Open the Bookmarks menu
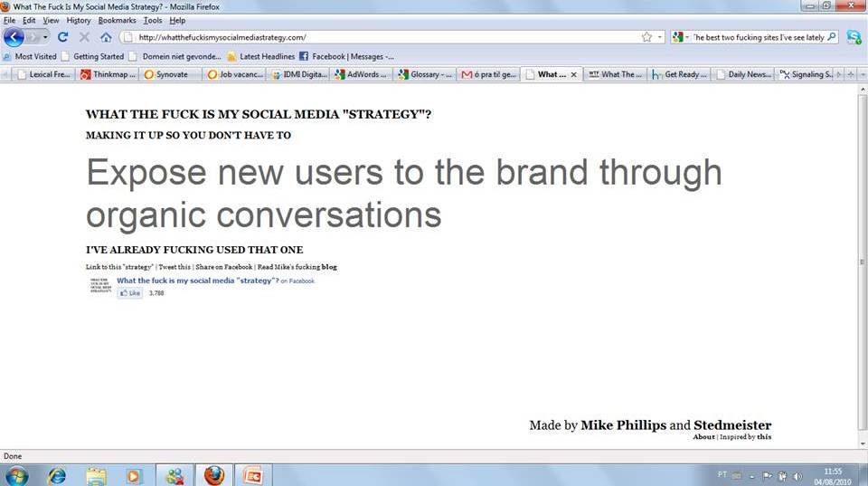 [117, 20]
